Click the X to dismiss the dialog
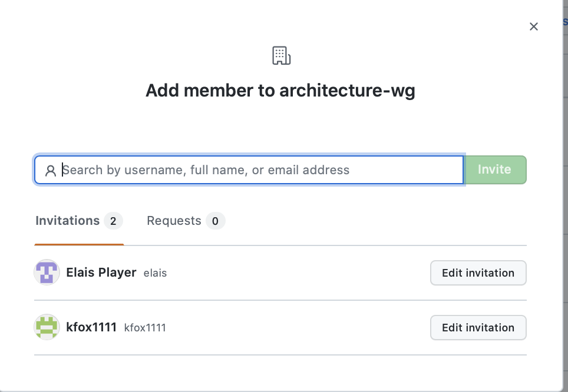 coord(533,26)
